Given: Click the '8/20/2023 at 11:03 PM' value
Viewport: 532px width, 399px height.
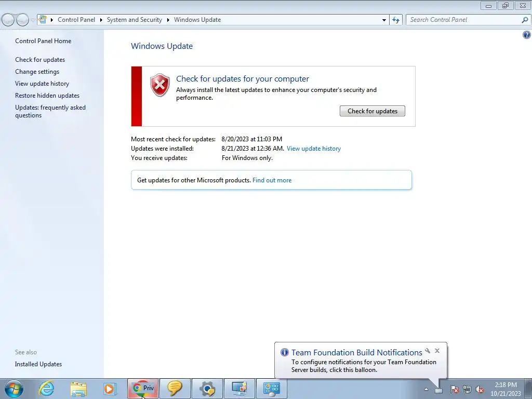Looking at the screenshot, I should 252,139.
